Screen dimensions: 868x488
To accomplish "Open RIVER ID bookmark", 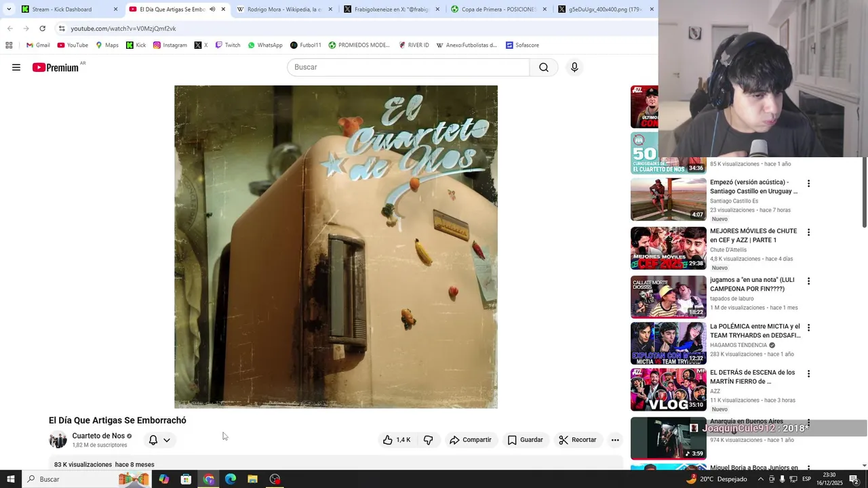I will [414, 45].
